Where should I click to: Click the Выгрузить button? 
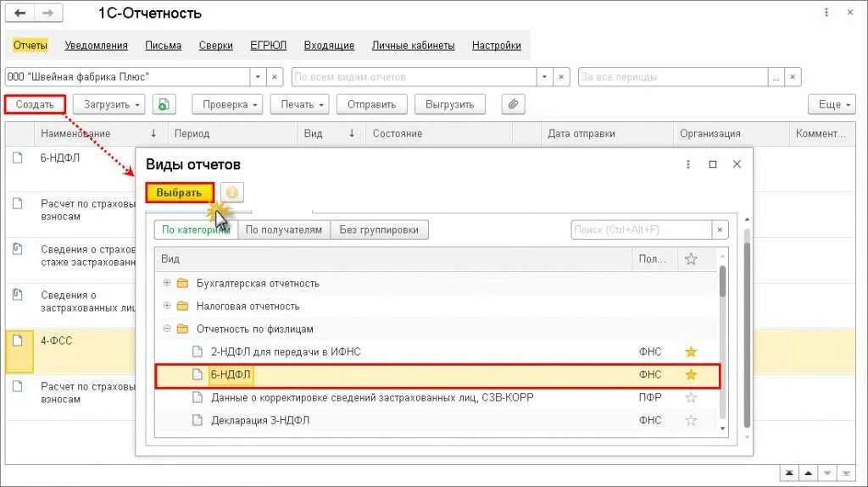pyautogui.click(x=450, y=104)
